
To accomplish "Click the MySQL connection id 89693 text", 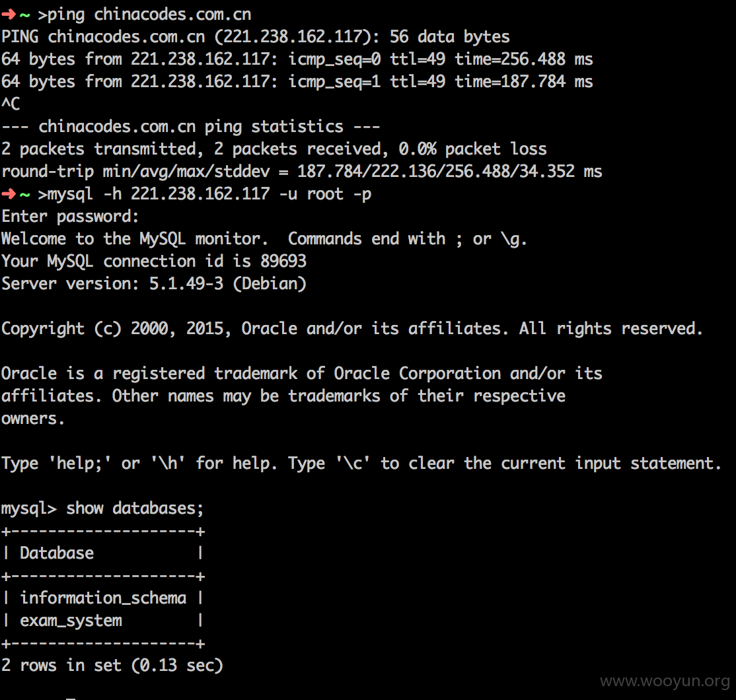I will (x=154, y=262).
